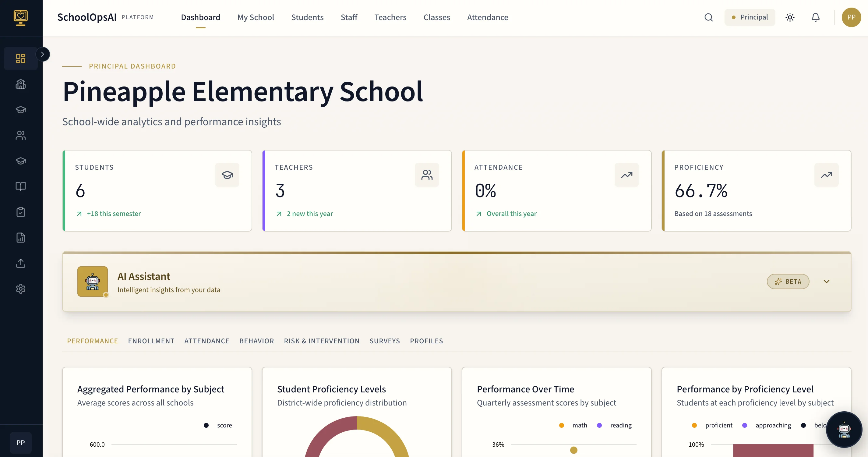This screenshot has width=868, height=457.
Task: Select the open book icon in sidebar
Action: [x=20, y=186]
